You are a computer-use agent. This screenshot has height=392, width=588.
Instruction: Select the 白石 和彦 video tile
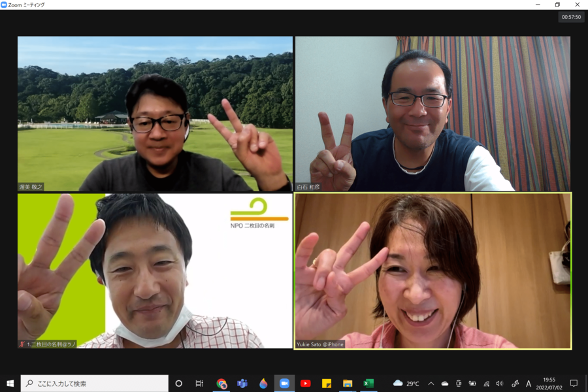433,114
